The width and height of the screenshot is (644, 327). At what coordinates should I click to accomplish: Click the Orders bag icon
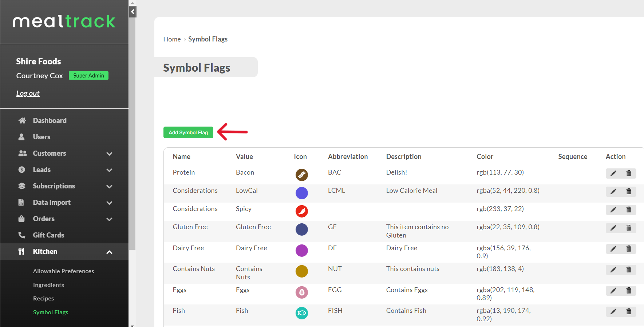tap(21, 219)
